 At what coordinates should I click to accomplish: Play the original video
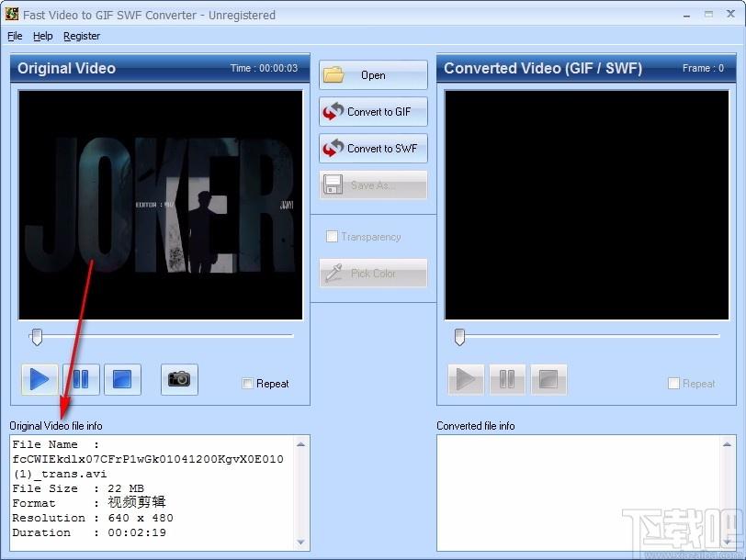pos(40,379)
